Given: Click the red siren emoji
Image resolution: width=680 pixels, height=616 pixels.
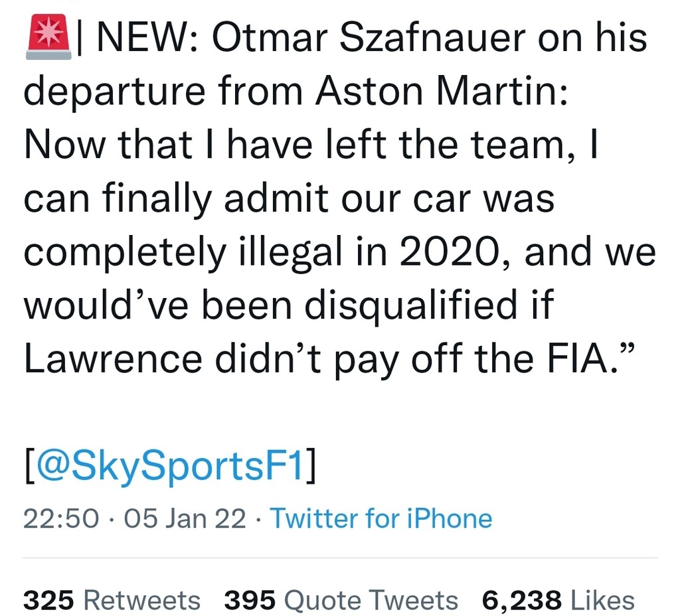Looking at the screenshot, I should click(48, 37).
